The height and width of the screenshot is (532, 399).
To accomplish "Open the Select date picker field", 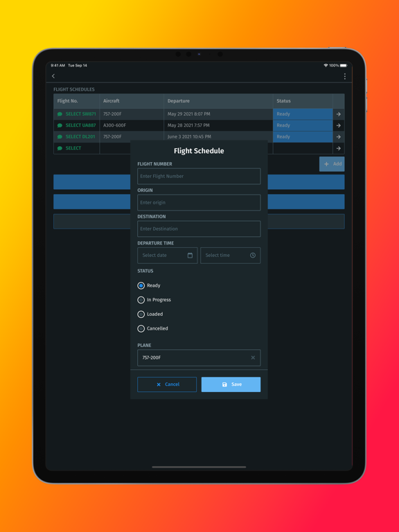I will [x=167, y=256].
